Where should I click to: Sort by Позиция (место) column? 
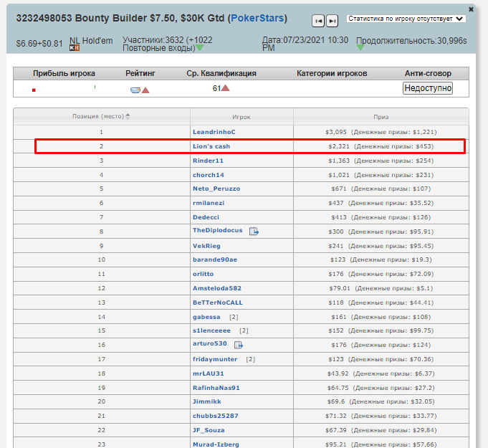pos(101,116)
